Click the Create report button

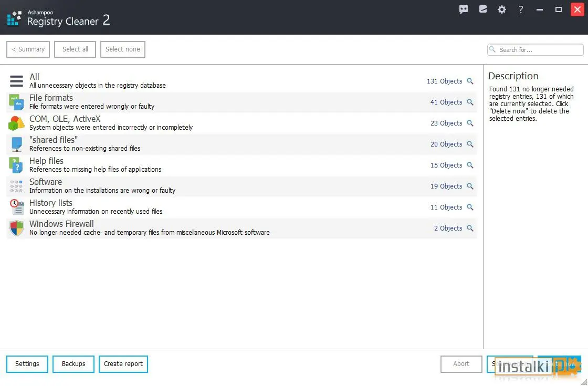(x=123, y=364)
